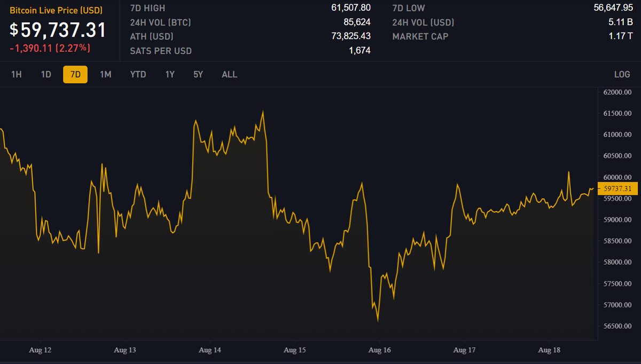This screenshot has width=641, height=364.
Task: Click the MARKET CAP label
Action: (420, 37)
